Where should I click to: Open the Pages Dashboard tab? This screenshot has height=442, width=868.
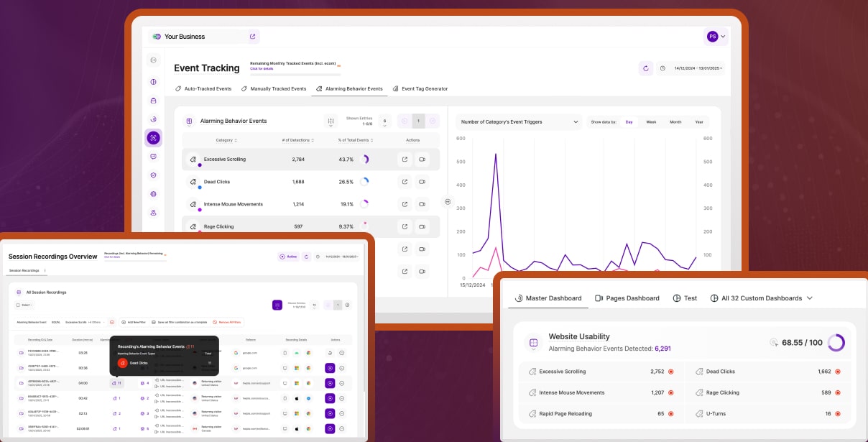pyautogui.click(x=627, y=298)
